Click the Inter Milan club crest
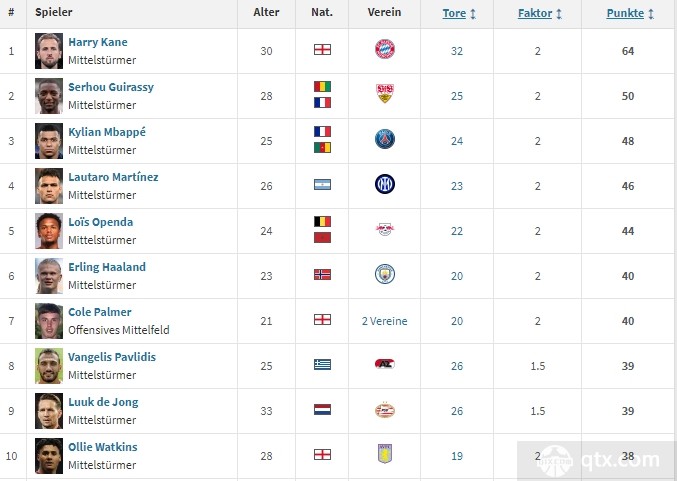The height and width of the screenshot is (481, 677). [385, 185]
